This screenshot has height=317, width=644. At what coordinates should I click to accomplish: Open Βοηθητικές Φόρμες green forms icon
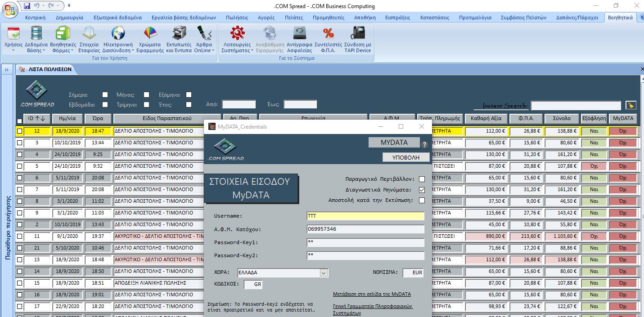(63, 33)
